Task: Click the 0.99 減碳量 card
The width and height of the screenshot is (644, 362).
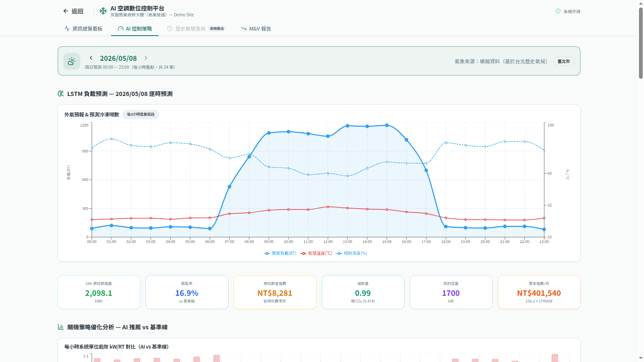Action: click(x=363, y=292)
